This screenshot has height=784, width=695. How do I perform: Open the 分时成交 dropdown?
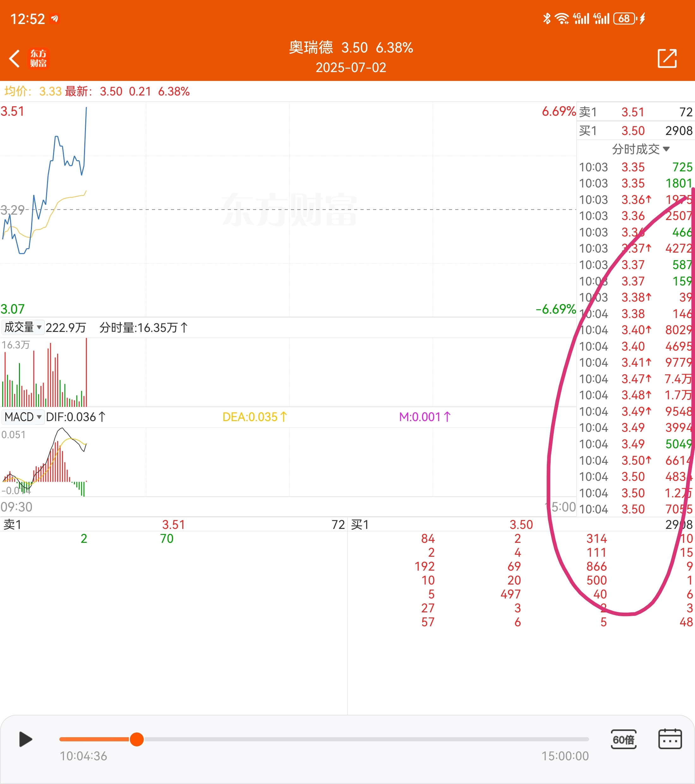641,149
